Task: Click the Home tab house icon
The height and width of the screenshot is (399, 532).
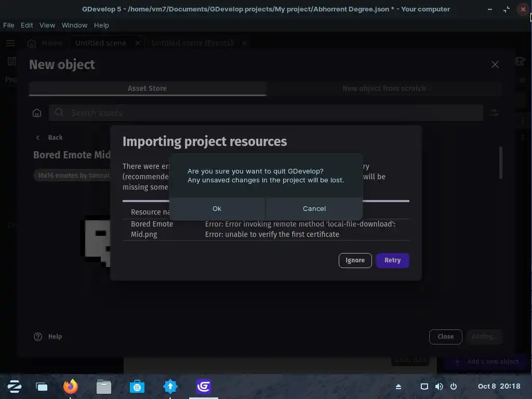Action: point(32,43)
